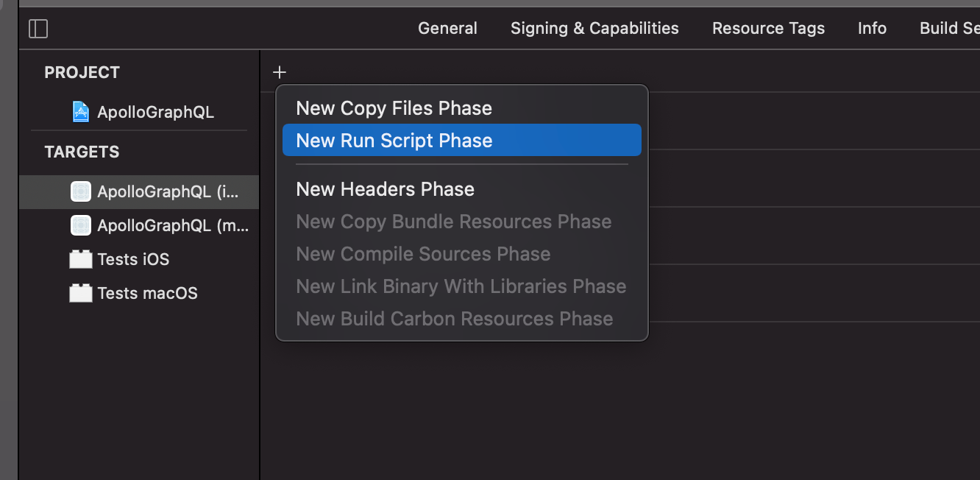Click New Link Binary With Libraries Phase
Screen dimensions: 980x480
[461, 286]
